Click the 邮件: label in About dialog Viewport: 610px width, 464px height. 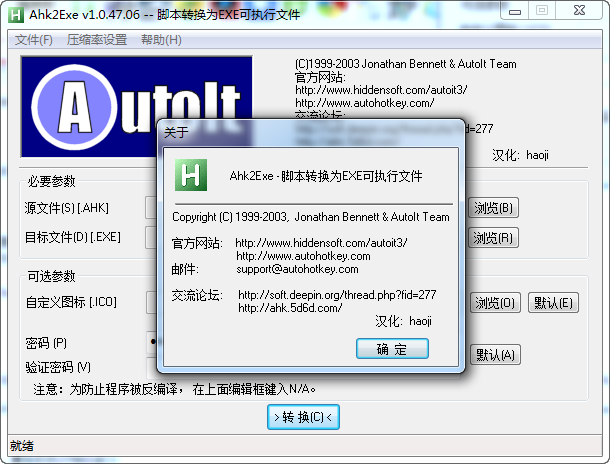tap(185, 269)
